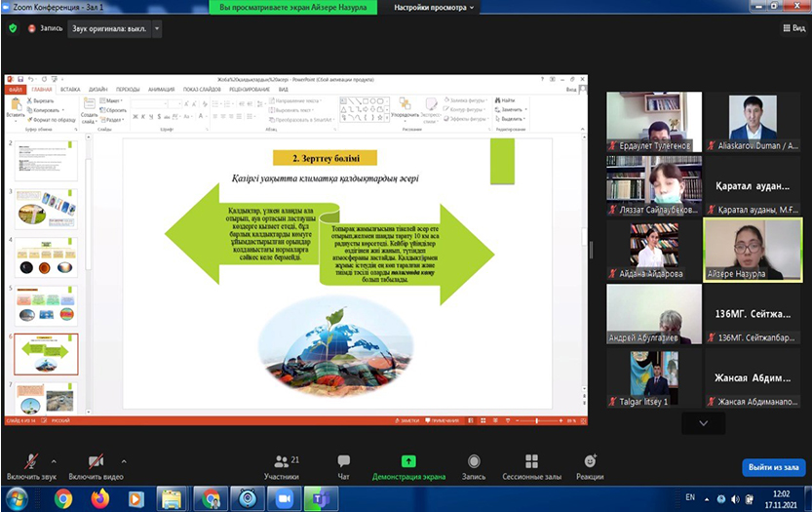Image resolution: width=812 pixels, height=512 pixels.
Task: Select Айзере Назурла video tile
Action: pos(753,249)
